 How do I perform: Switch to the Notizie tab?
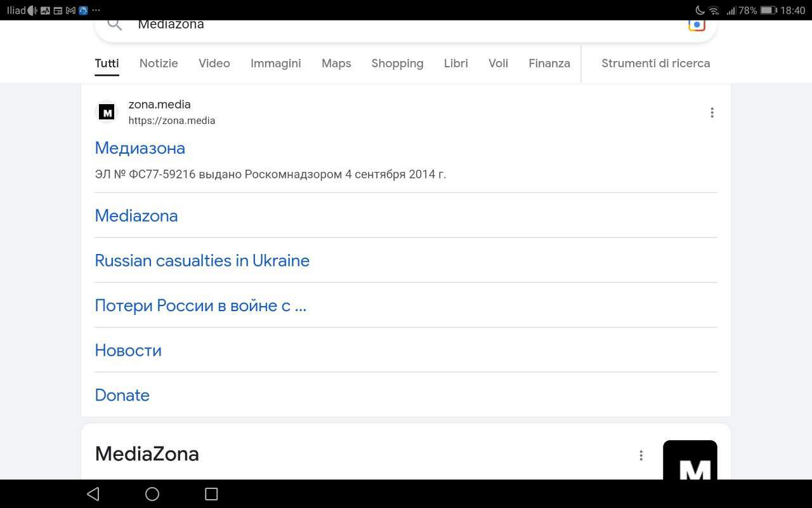coord(159,63)
